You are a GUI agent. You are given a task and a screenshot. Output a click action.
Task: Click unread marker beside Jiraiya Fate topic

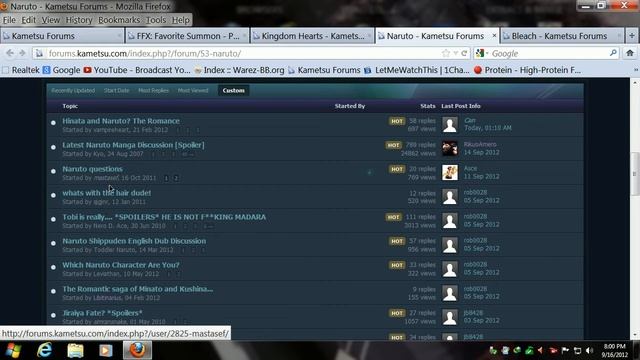(53, 315)
